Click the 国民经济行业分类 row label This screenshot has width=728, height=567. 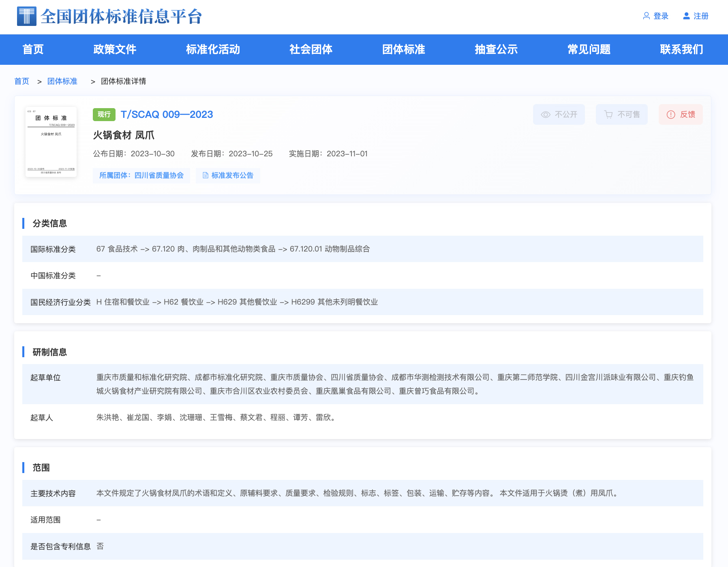[60, 302]
